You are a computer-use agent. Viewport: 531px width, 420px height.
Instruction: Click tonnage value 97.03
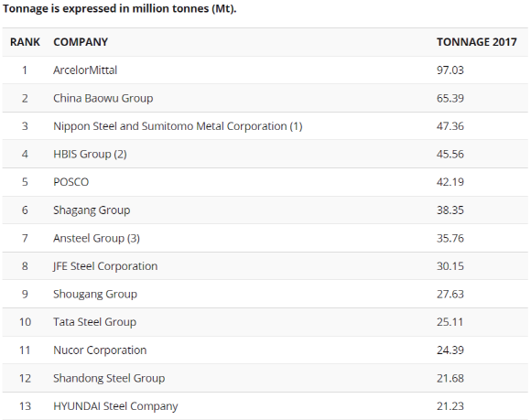click(450, 70)
